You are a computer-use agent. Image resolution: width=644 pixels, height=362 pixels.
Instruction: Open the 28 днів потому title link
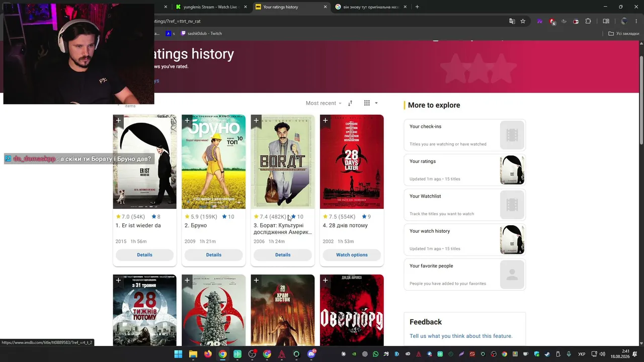coord(345,226)
